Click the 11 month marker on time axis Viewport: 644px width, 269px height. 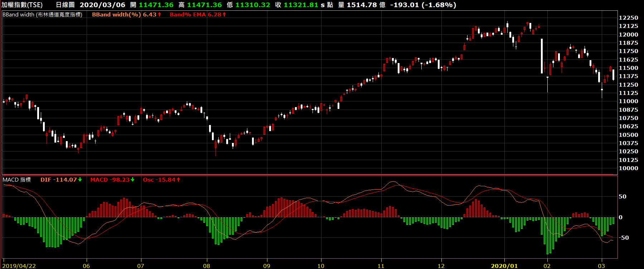tap(381, 266)
